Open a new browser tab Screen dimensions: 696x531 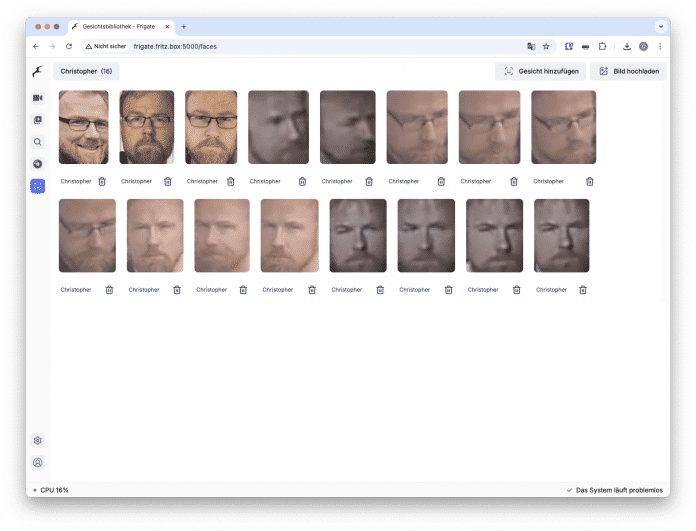click(184, 27)
